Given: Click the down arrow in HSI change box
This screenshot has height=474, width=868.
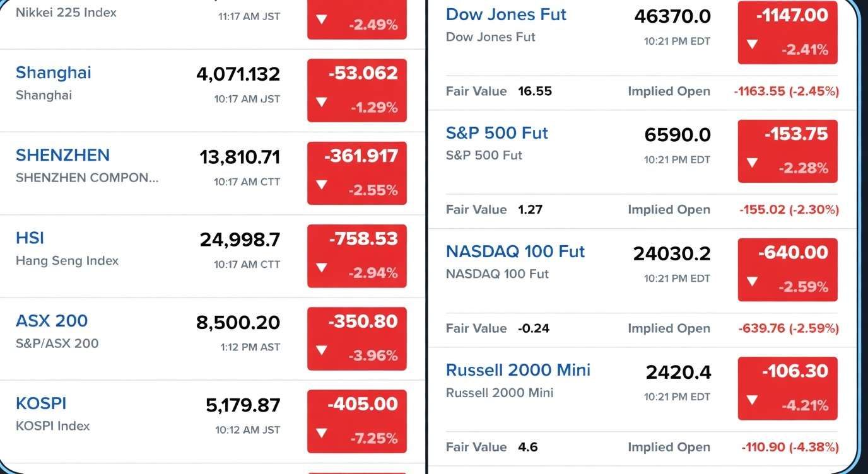Looking at the screenshot, I should [x=322, y=267].
